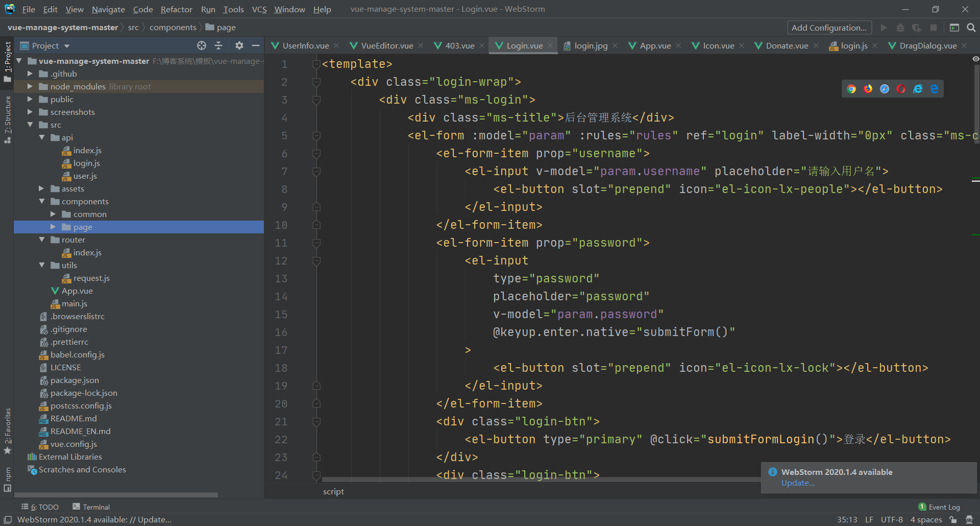Toggle the Favorites tool window
This screenshot has height=526, width=980.
[7, 430]
